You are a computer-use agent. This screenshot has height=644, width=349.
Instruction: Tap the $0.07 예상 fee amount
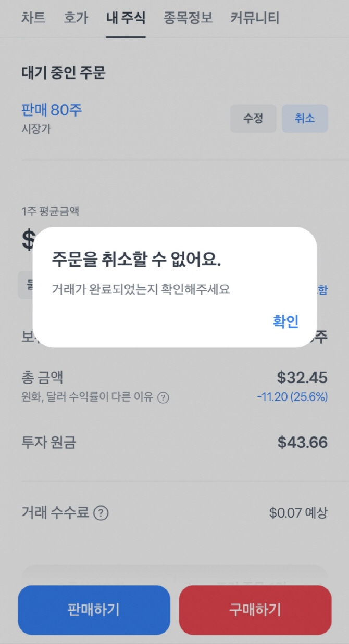298,513
